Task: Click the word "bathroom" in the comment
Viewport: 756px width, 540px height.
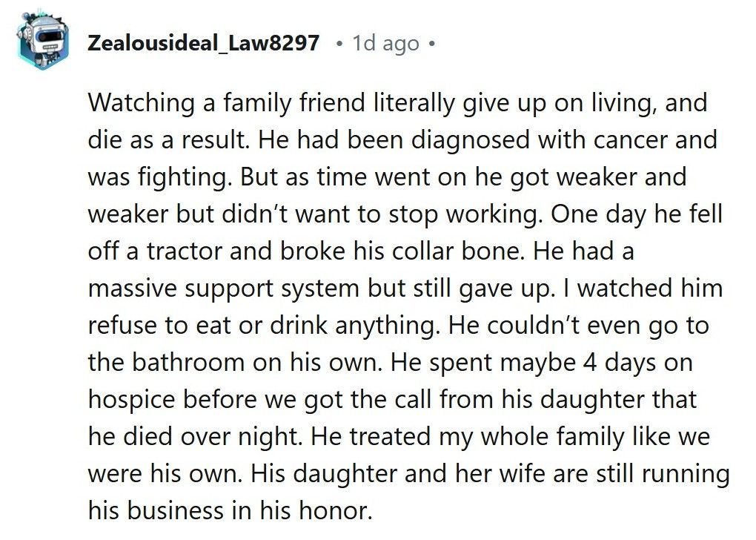Action: point(187,362)
